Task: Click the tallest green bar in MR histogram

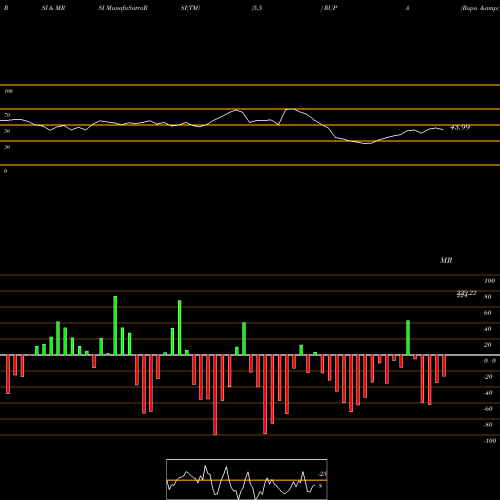Action: [x=115, y=326]
